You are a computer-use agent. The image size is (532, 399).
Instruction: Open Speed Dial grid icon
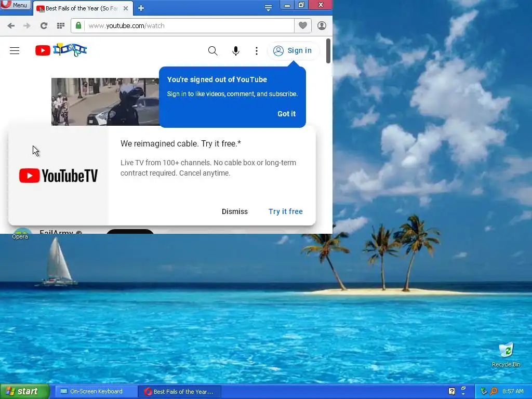61,26
